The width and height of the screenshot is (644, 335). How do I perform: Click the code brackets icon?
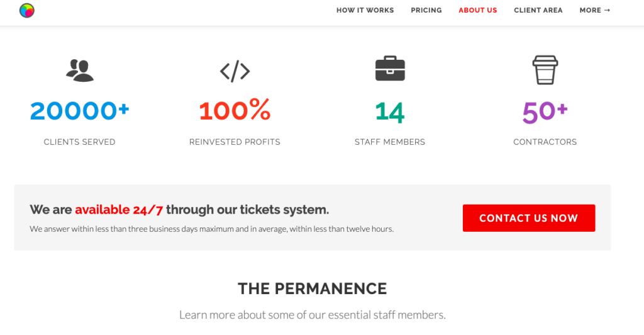[235, 72]
